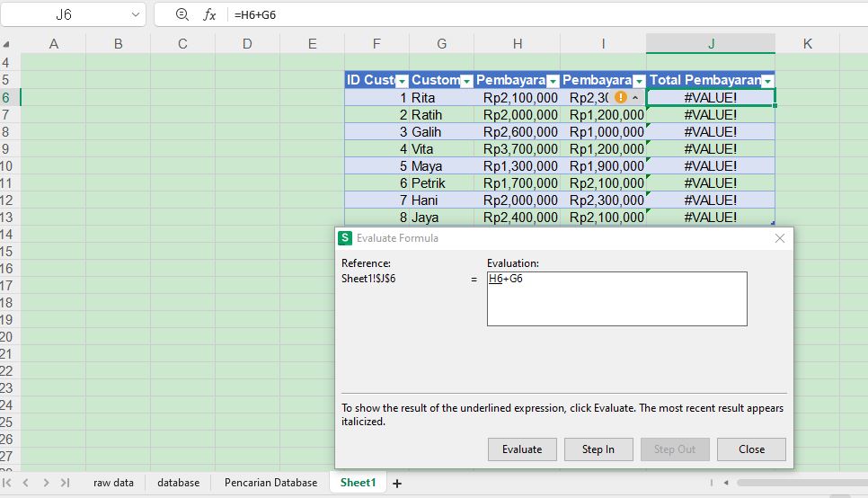Select column H header
Image resolution: width=868 pixels, height=498 pixels.
tap(517, 44)
